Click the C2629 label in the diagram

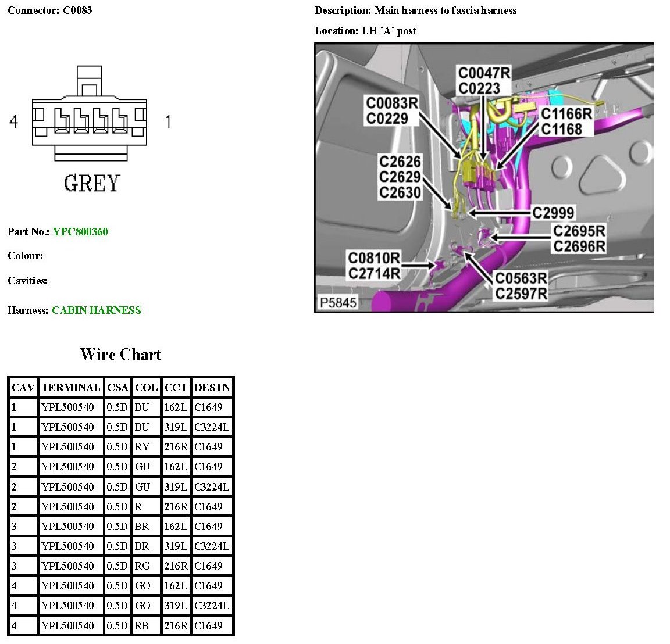tap(400, 177)
